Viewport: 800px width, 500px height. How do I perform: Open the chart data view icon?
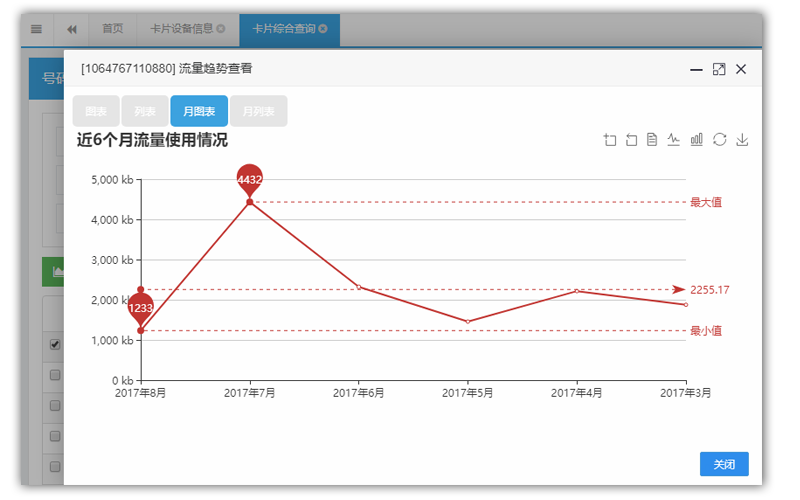pyautogui.click(x=652, y=140)
